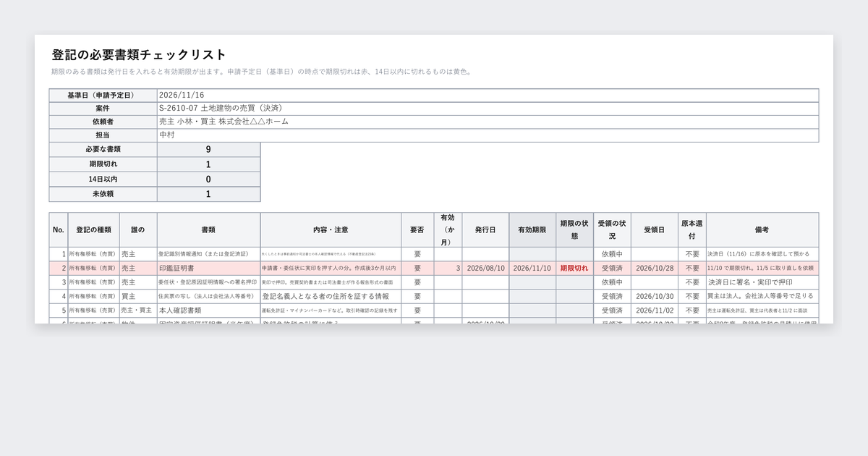Click received date 2026/10/28

coord(655,268)
